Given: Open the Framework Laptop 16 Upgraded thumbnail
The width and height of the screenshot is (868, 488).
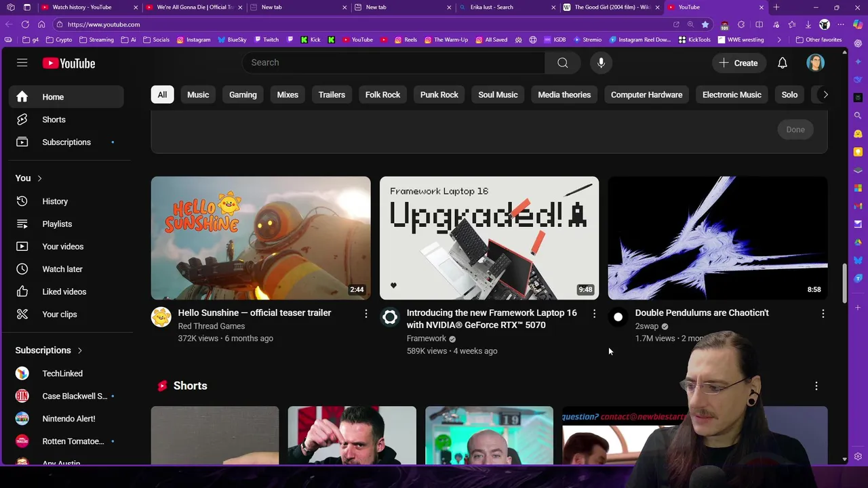Looking at the screenshot, I should [489, 238].
